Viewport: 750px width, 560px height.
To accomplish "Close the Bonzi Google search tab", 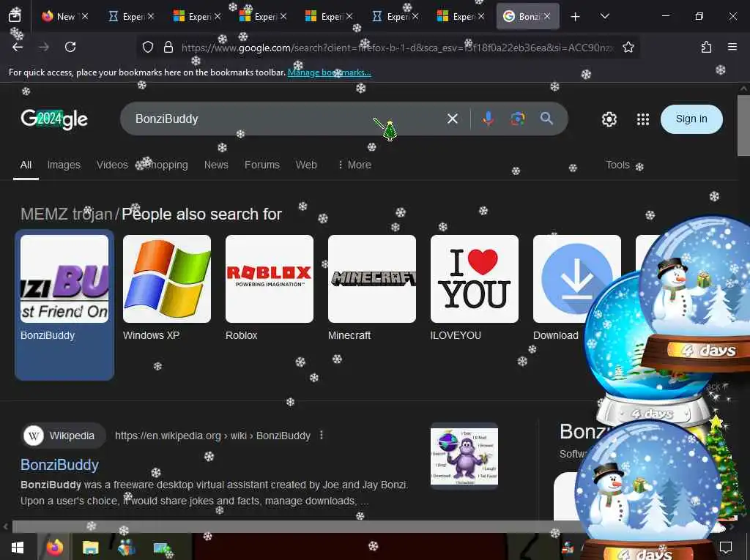I will coord(546,16).
